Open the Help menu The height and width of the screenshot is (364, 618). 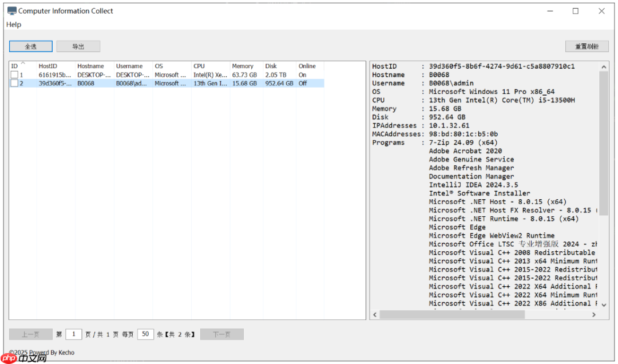click(x=14, y=25)
